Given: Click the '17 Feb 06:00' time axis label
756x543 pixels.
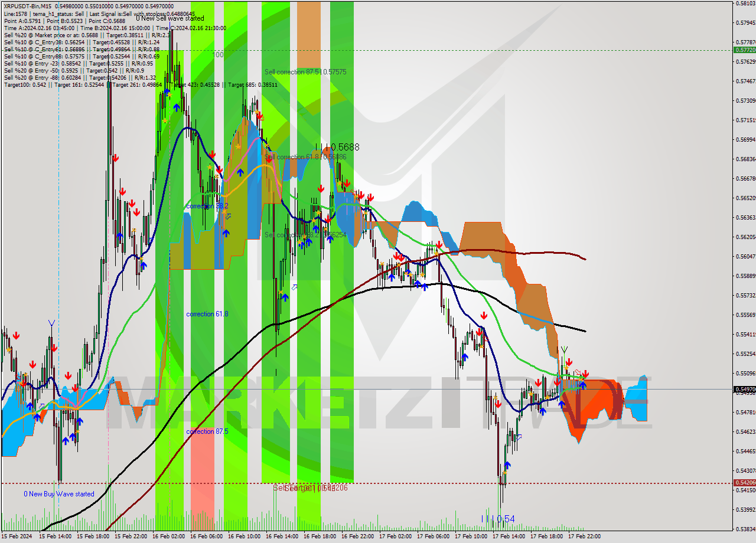Looking at the screenshot, I should point(434,537).
